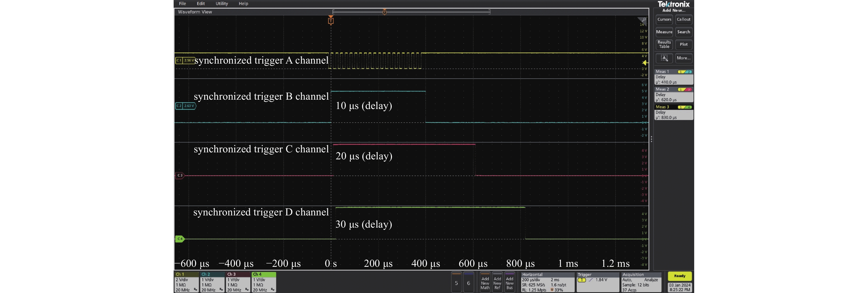Screen dimensions: 868x293
Task: Click the three-dot panel divider handle
Action: tap(651, 139)
